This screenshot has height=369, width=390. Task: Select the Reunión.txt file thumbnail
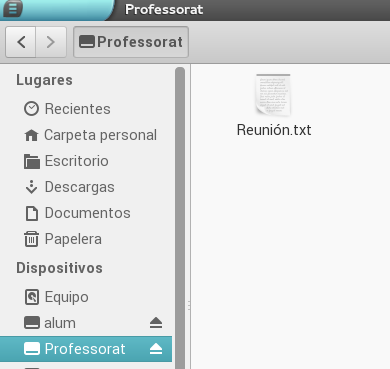[274, 95]
